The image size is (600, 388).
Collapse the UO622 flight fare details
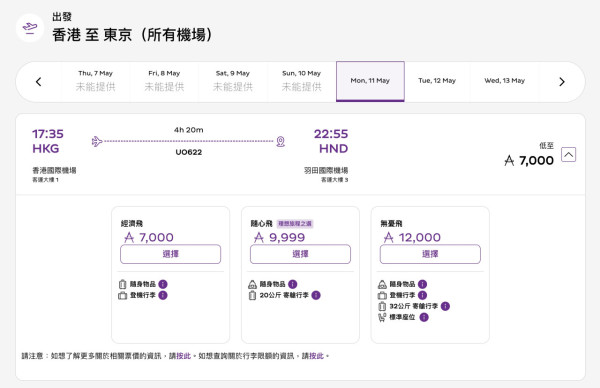click(x=569, y=155)
